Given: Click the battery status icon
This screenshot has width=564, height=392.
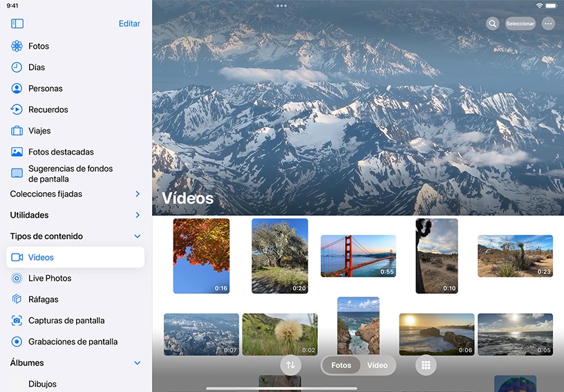Looking at the screenshot, I should click(552, 6).
